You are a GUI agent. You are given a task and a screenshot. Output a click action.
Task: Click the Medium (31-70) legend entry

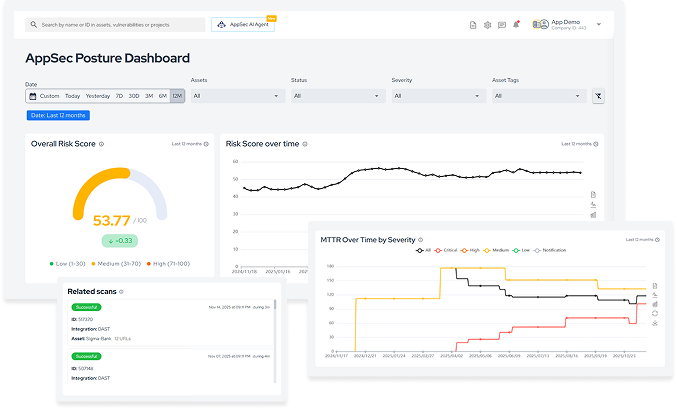pos(116,264)
